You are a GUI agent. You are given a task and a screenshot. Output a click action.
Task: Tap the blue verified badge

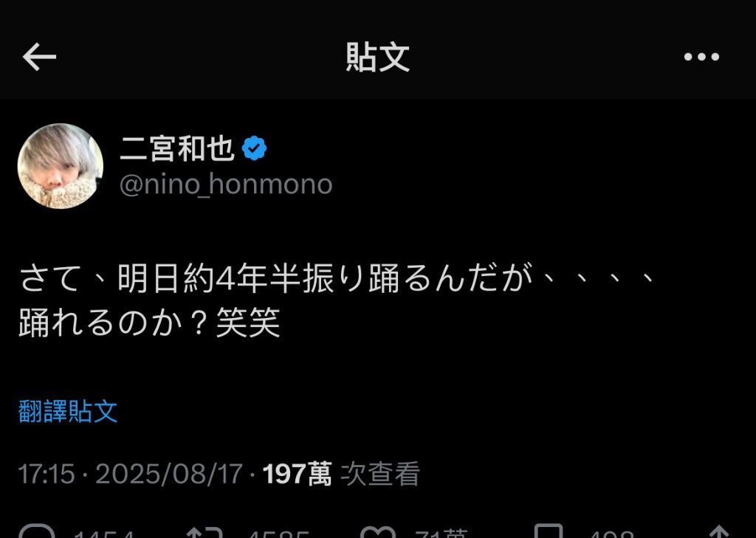tap(254, 148)
